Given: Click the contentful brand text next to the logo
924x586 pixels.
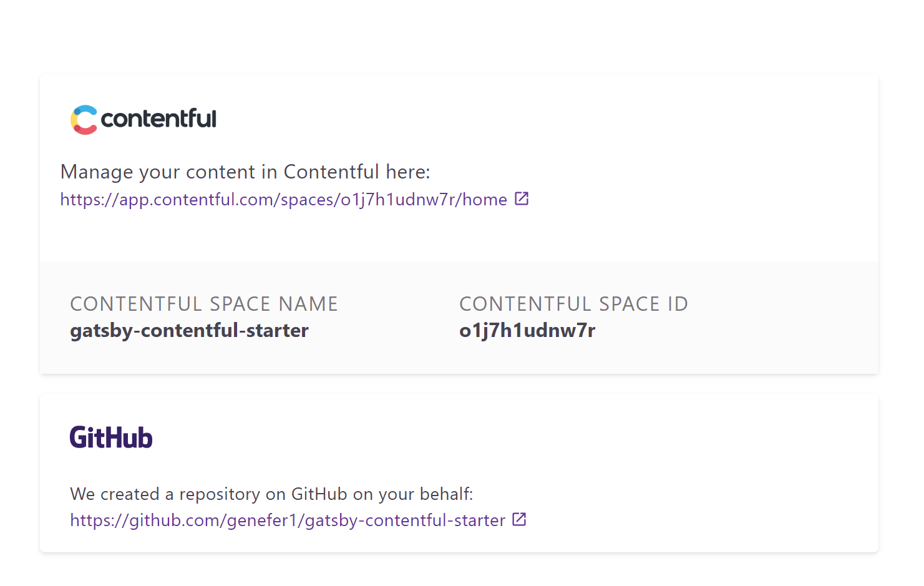Looking at the screenshot, I should pos(160,119).
